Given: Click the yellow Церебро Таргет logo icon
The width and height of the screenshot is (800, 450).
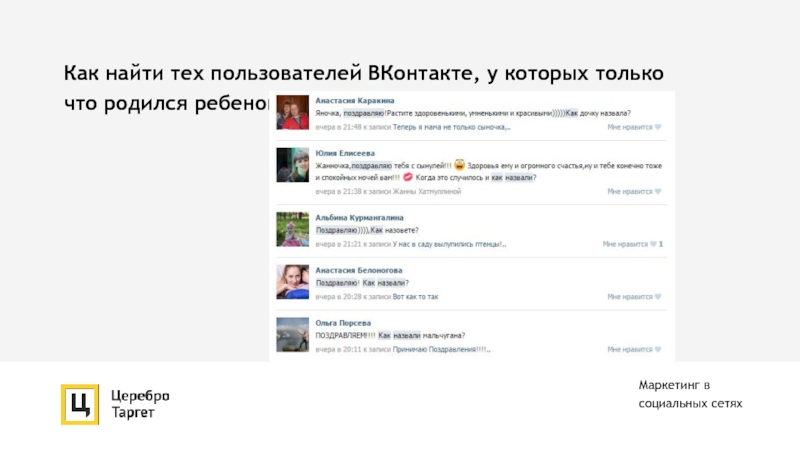Looking at the screenshot, I should (x=80, y=405).
